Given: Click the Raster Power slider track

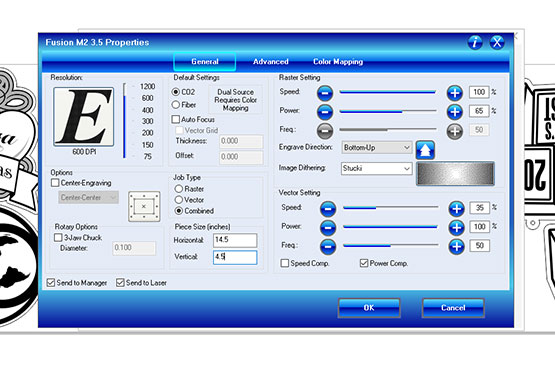Looking at the screenshot, I should click(x=388, y=111).
